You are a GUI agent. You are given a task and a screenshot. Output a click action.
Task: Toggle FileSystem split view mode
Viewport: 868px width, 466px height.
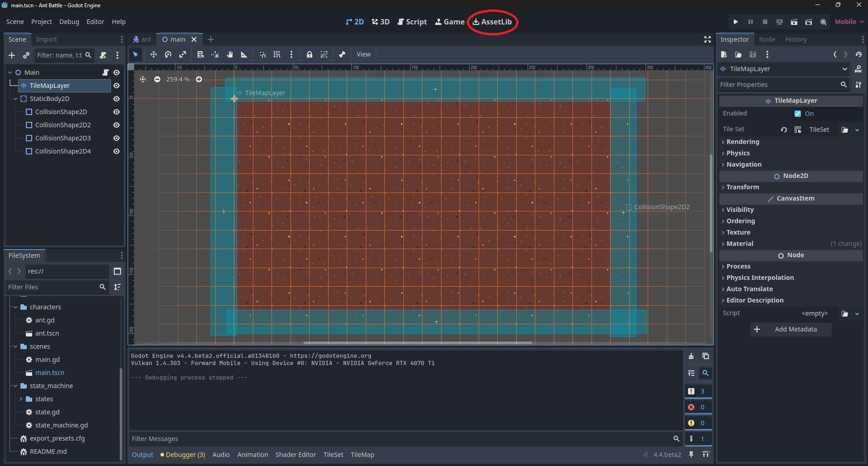tap(117, 271)
